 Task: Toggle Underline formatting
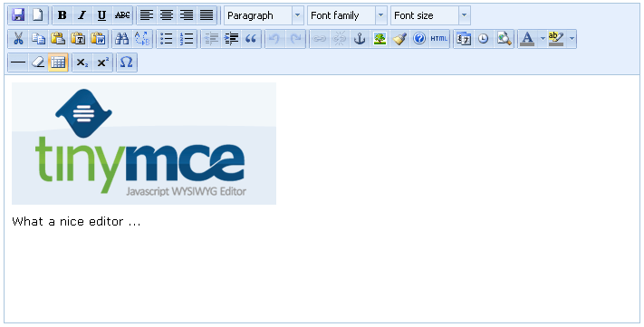101,15
